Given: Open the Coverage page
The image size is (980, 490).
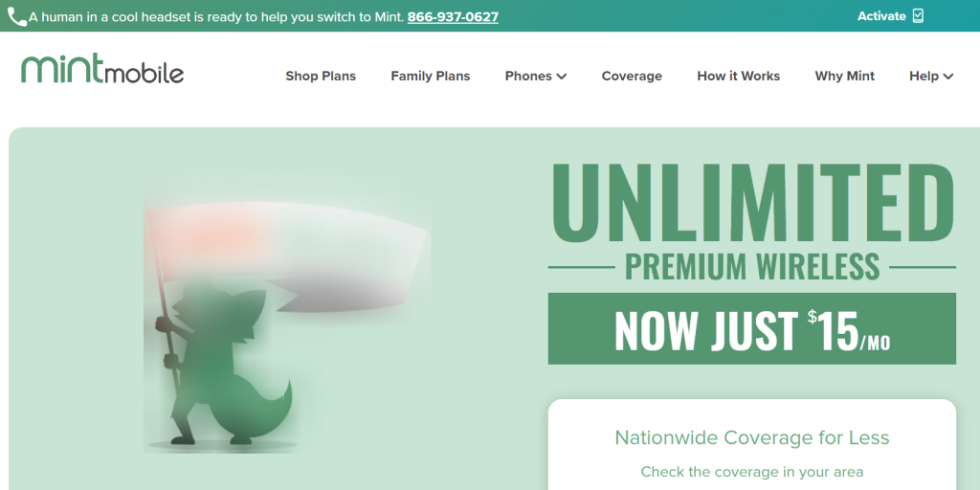Looking at the screenshot, I should tap(632, 76).
